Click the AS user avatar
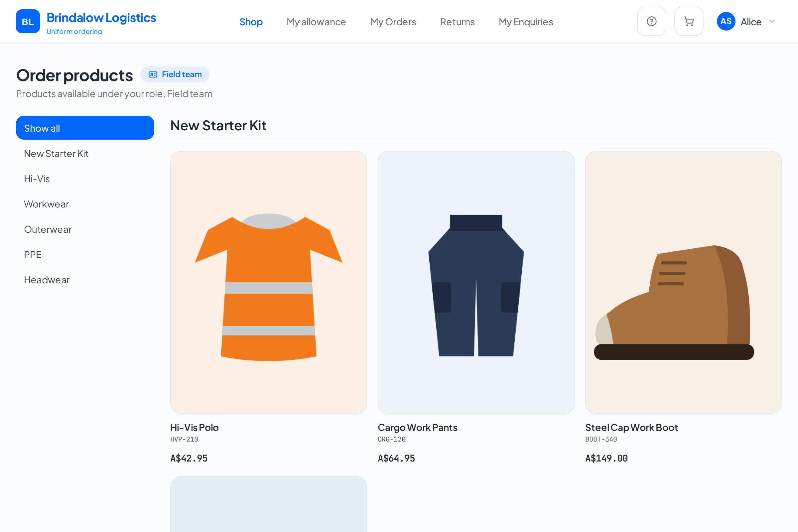 (726, 21)
